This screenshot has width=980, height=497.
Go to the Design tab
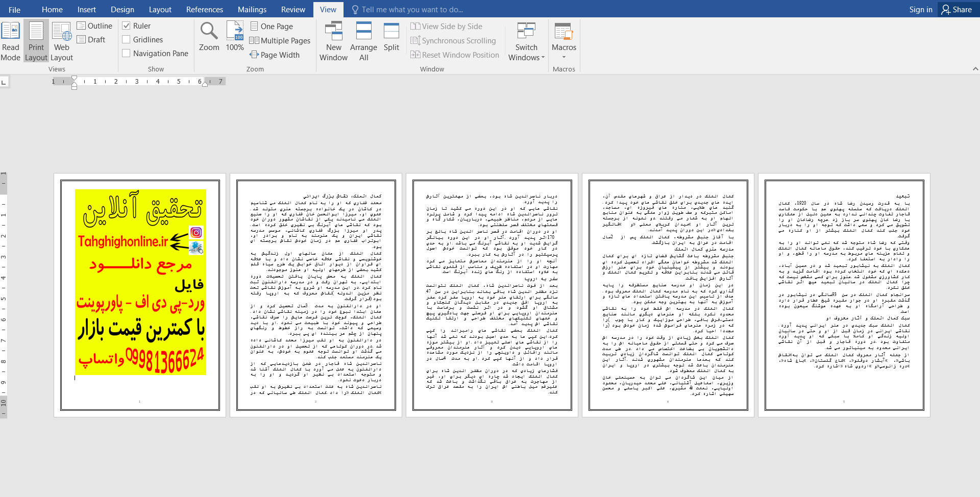pyautogui.click(x=122, y=9)
